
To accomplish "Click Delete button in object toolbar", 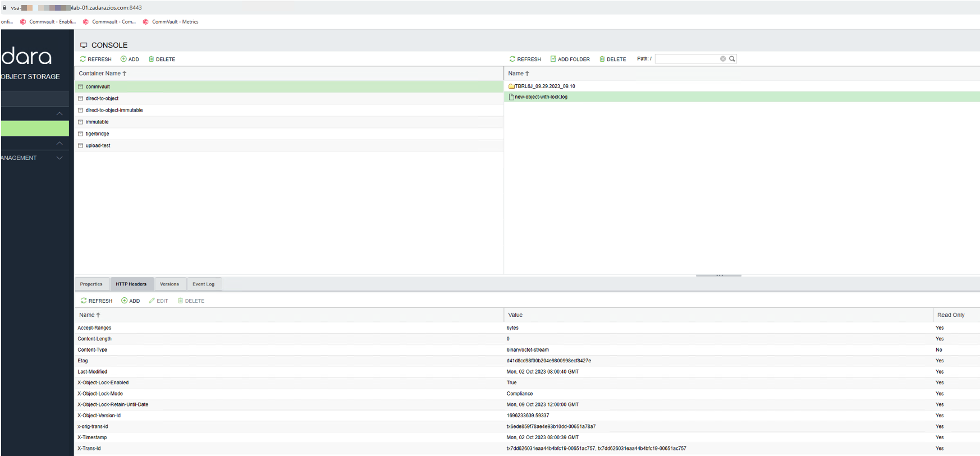I will [612, 59].
